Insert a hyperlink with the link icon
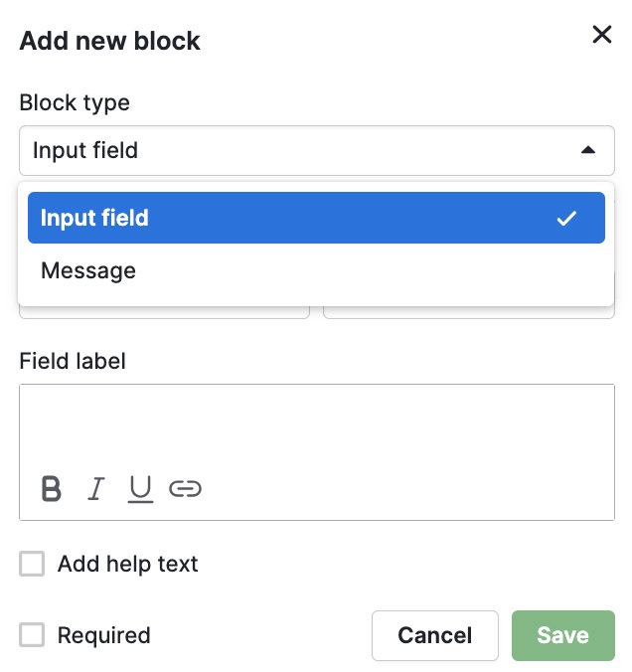The width and height of the screenshot is (632, 672). pyautogui.click(x=185, y=488)
